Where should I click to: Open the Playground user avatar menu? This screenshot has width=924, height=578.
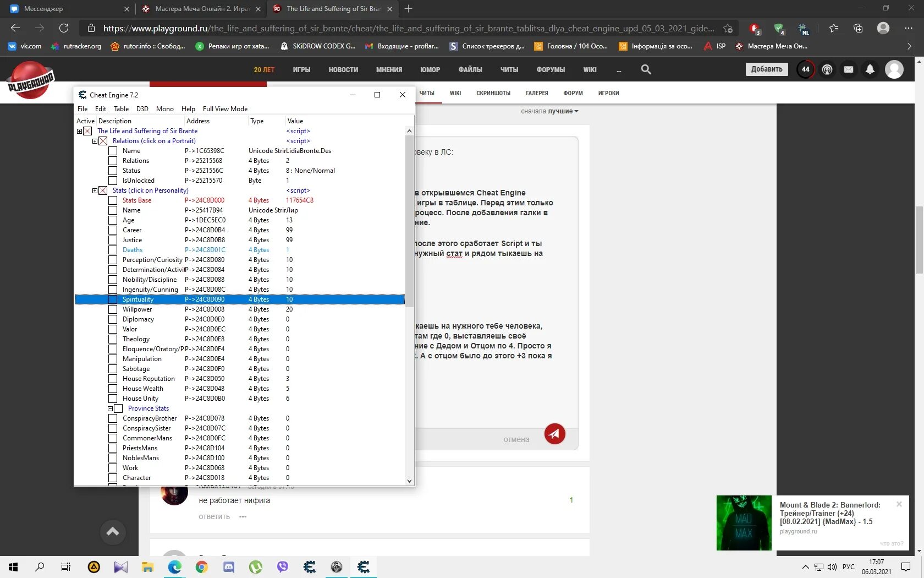[894, 69]
